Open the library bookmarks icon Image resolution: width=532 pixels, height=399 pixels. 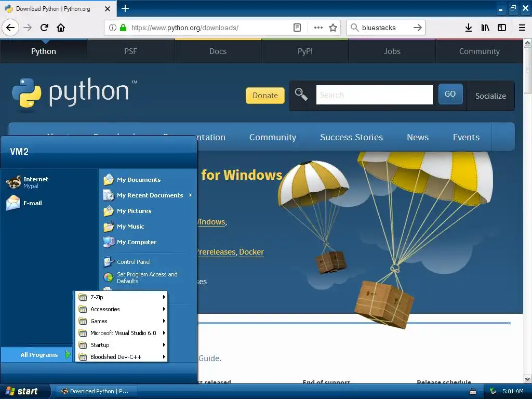click(x=485, y=28)
